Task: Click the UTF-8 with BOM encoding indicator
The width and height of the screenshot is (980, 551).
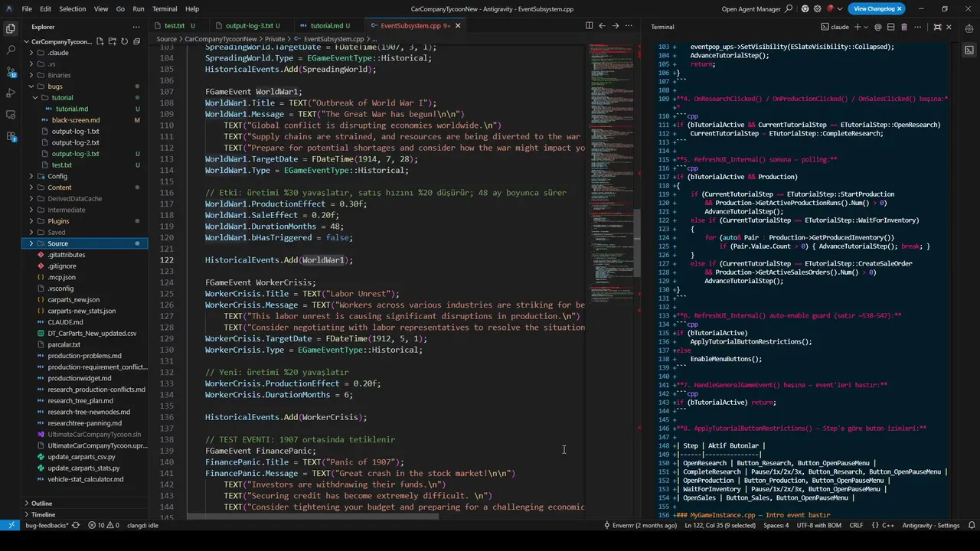Action: (x=818, y=525)
